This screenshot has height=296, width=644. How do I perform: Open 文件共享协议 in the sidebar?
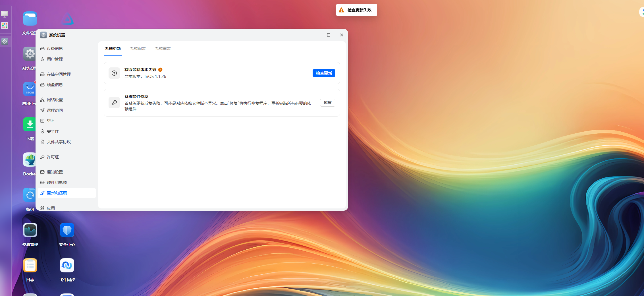67,142
